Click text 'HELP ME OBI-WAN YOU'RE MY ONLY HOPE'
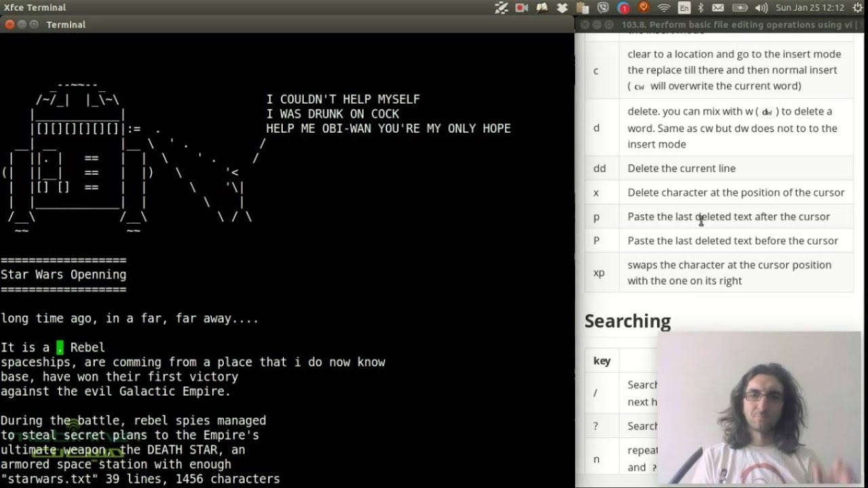 tap(388, 128)
